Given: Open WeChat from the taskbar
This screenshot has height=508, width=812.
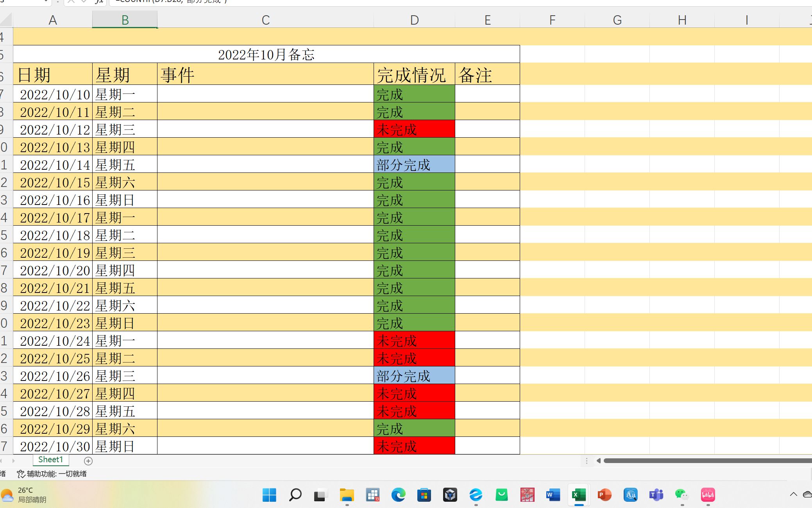Looking at the screenshot, I should click(682, 495).
